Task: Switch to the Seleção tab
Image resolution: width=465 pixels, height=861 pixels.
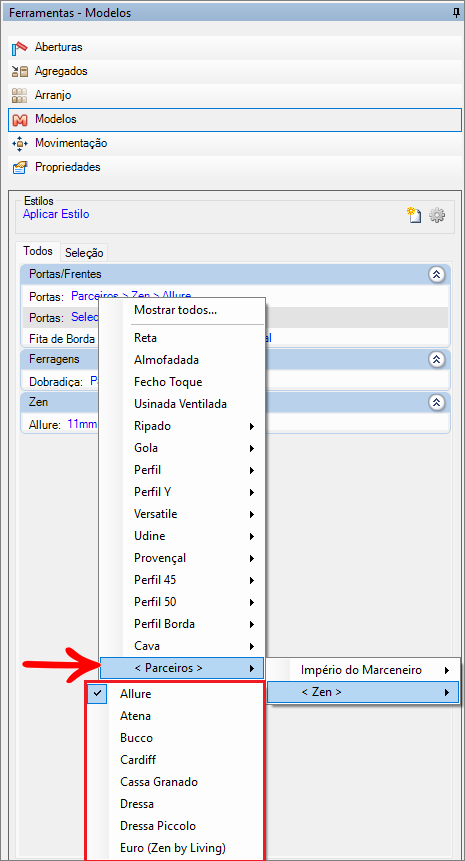Action: pos(84,253)
